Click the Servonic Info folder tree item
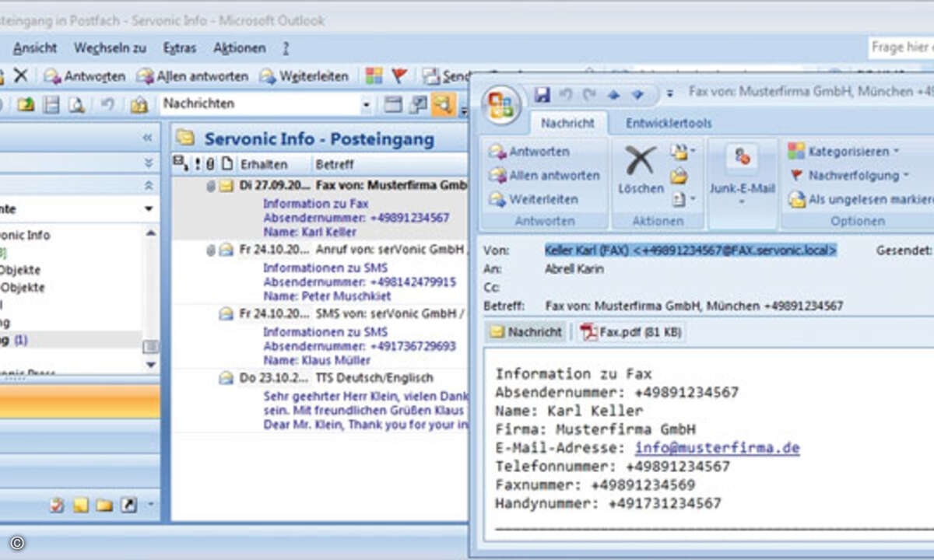Screen dimensions: 934x560 tap(26, 235)
